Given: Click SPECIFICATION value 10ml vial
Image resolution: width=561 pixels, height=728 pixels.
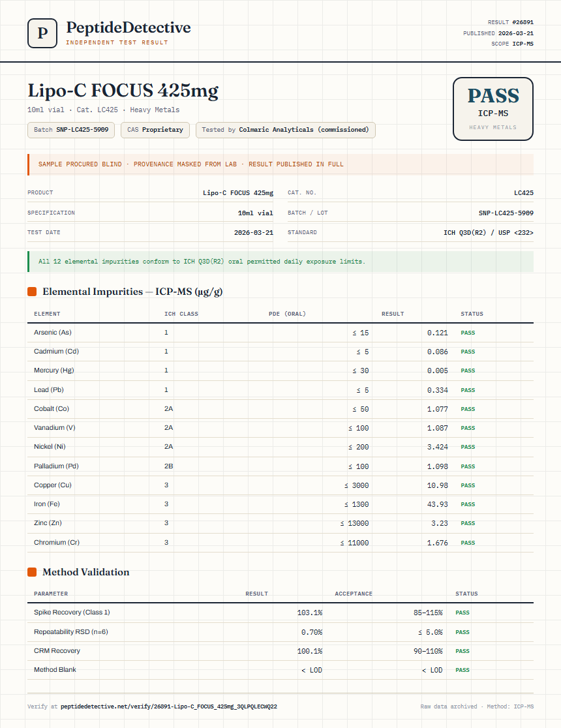Looking at the screenshot, I should [x=256, y=213].
